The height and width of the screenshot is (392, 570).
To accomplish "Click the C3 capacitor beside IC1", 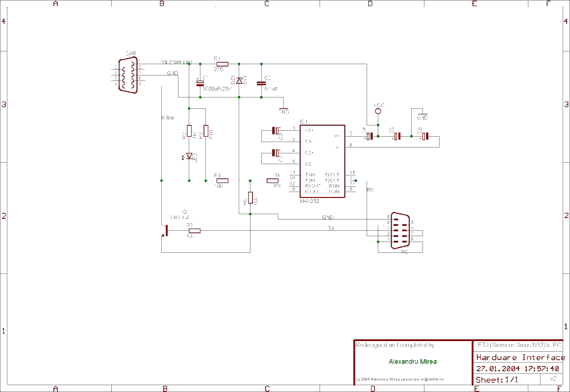I will click(275, 130).
